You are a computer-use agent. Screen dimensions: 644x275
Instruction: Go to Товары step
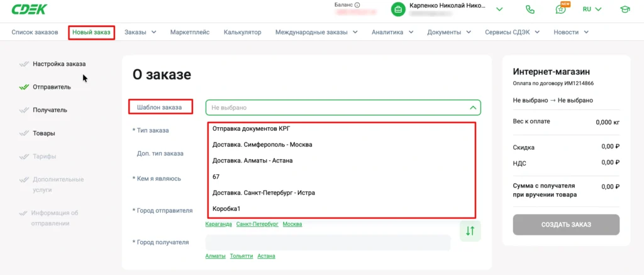click(x=44, y=133)
